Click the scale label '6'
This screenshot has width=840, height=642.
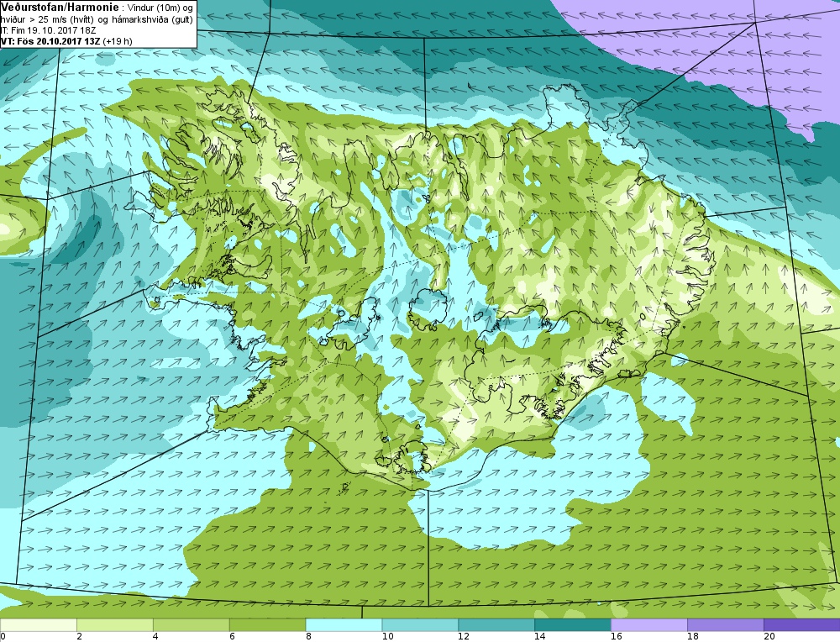232,637
